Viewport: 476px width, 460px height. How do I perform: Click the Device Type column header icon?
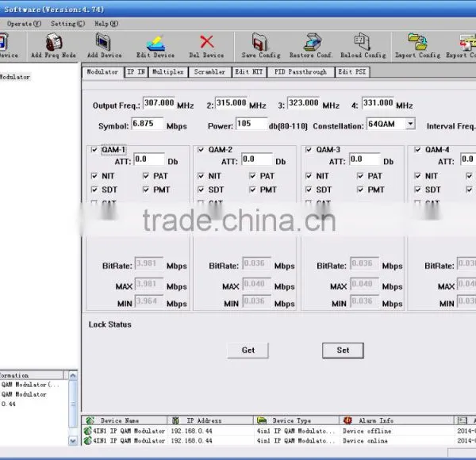(x=261, y=420)
